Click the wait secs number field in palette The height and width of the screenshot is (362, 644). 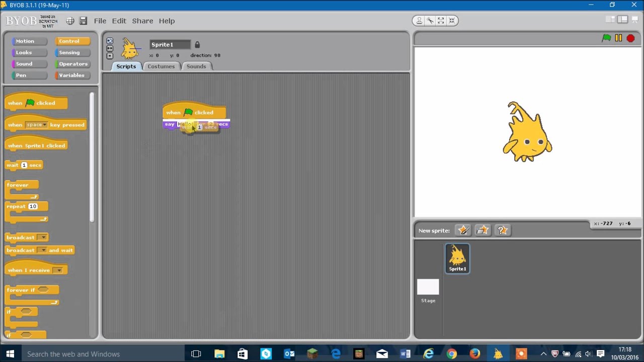click(x=24, y=165)
